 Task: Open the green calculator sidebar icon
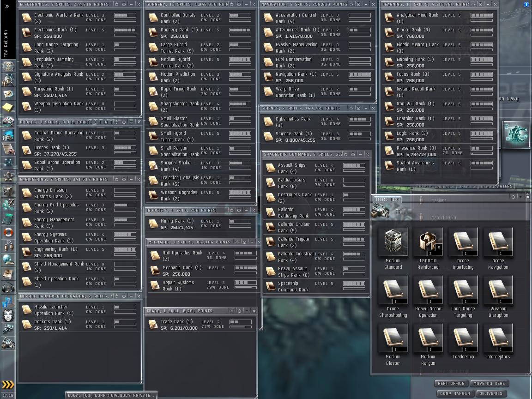coord(8,219)
